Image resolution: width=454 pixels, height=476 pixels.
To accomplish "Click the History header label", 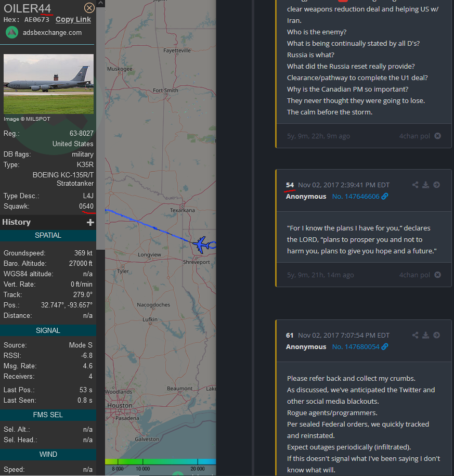I will click(x=17, y=222).
